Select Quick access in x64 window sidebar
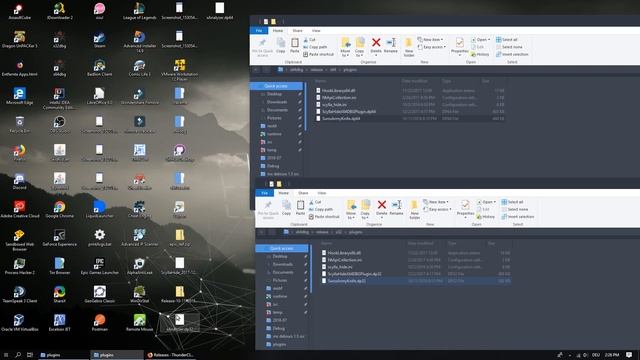 [276, 86]
